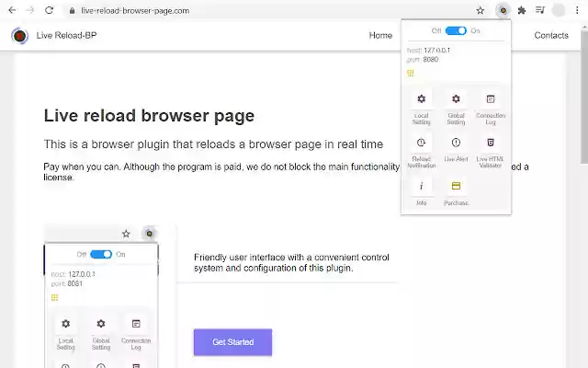The height and width of the screenshot is (368, 588).
Task: Open Live HTML Validator in the popup
Action: [490, 151]
